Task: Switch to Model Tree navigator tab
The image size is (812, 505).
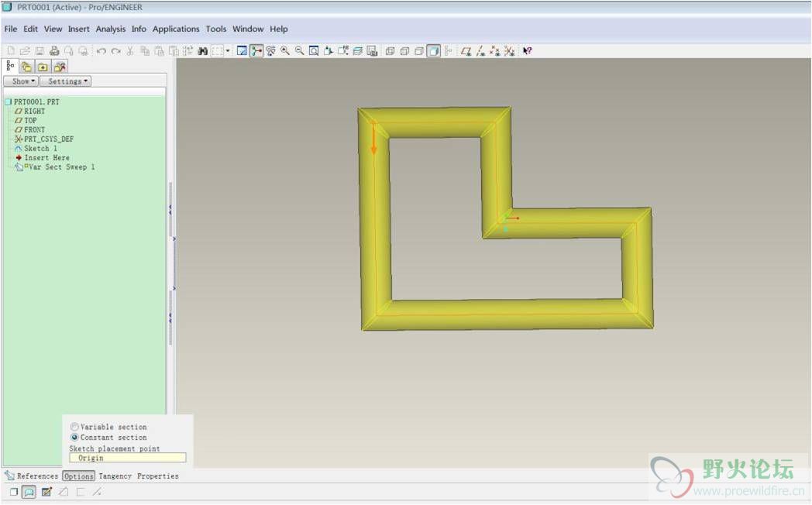Action: point(10,66)
